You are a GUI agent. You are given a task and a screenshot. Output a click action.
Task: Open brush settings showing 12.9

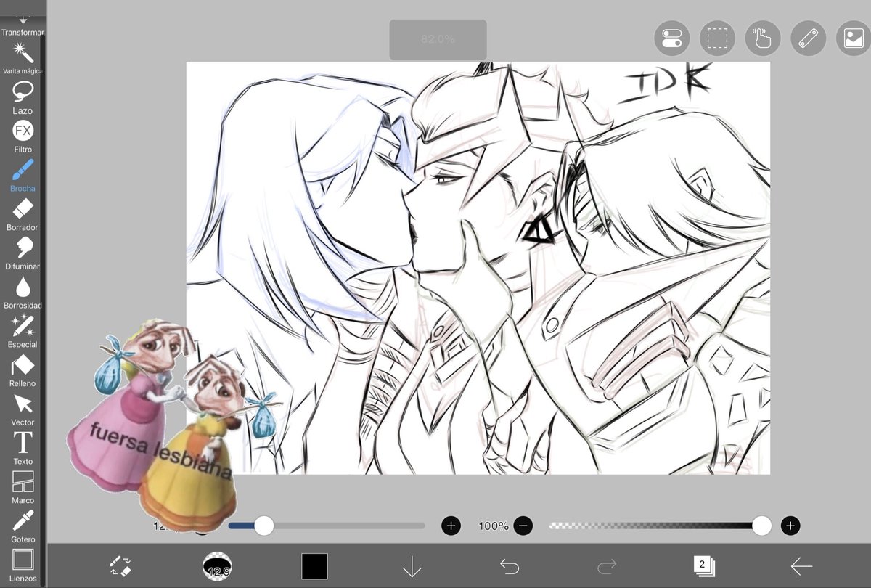pos(217,566)
